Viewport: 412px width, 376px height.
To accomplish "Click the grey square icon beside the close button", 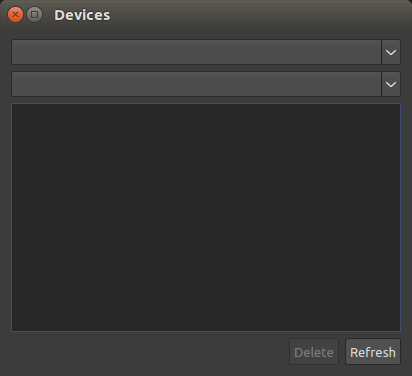I will 34,15.
